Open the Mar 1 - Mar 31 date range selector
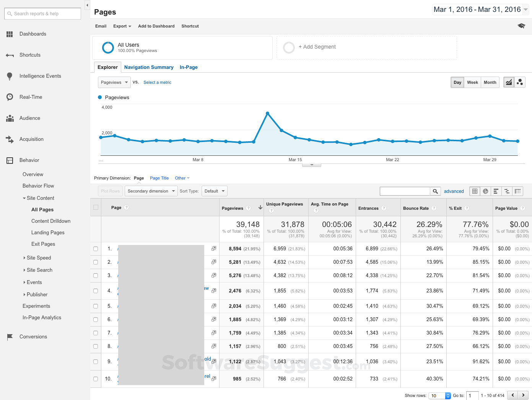The height and width of the screenshot is (400, 532). (x=480, y=9)
